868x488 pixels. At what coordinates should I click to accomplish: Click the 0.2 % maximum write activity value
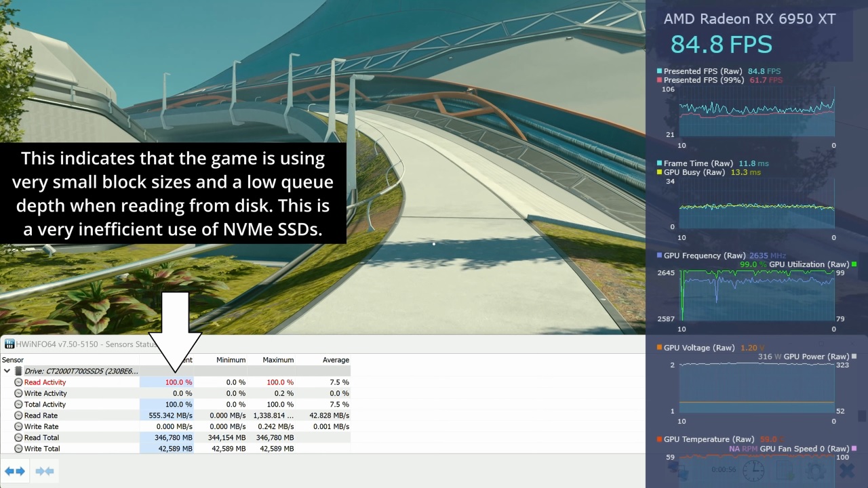pos(283,393)
